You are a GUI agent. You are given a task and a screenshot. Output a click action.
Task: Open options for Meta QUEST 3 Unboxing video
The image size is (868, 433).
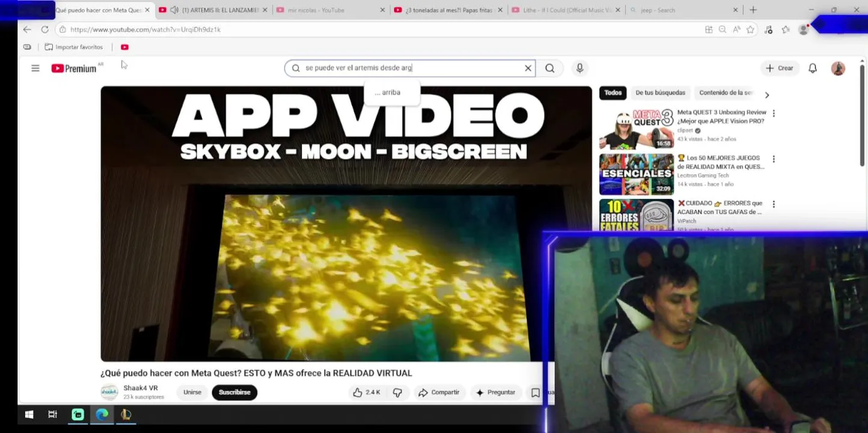pyautogui.click(x=774, y=113)
